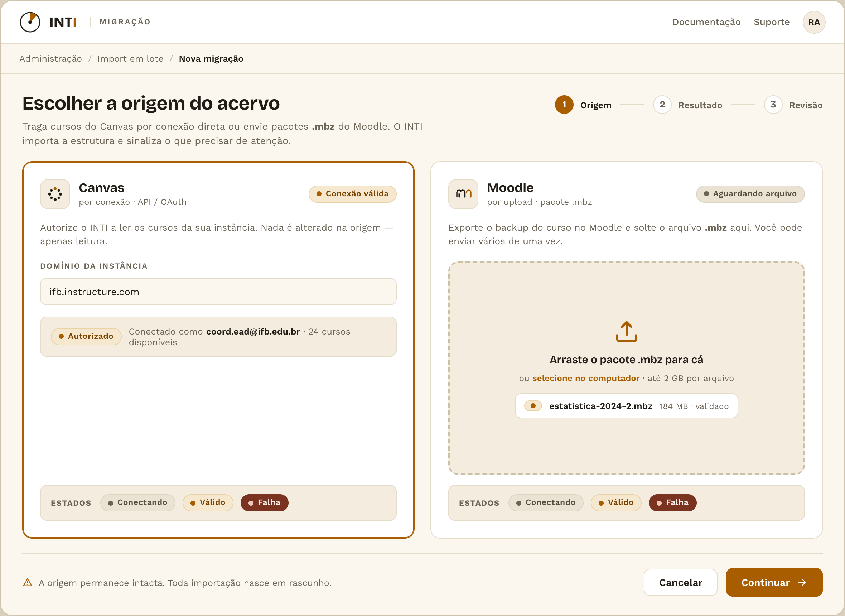845x616 pixels.
Task: Select Falha state in Moodle card
Action: (x=672, y=502)
